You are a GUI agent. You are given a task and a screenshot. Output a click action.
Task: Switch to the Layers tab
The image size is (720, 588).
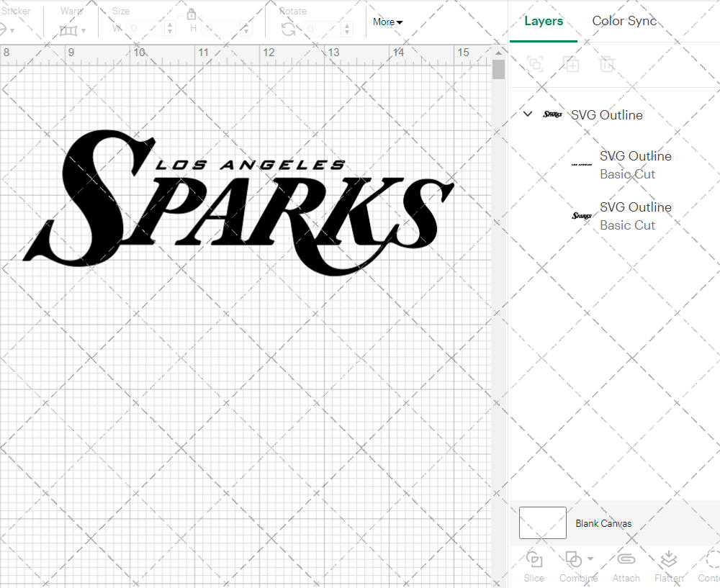(x=544, y=21)
